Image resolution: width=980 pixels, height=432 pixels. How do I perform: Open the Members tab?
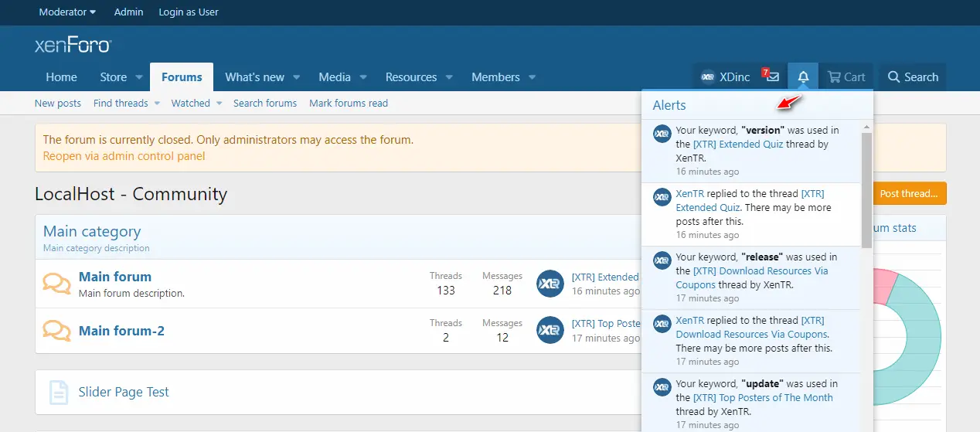coord(495,77)
